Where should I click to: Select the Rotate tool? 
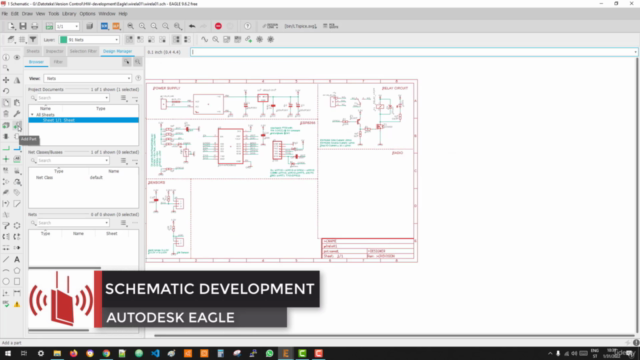click(6, 91)
